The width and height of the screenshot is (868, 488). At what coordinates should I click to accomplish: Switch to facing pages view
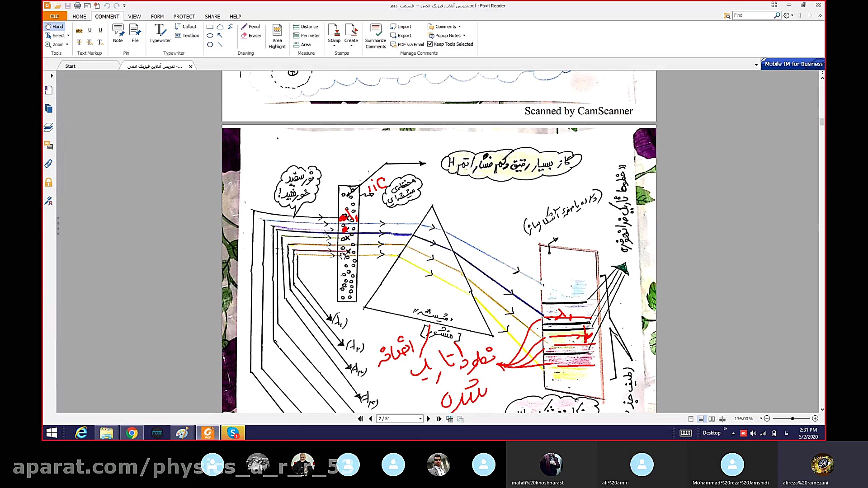point(712,419)
